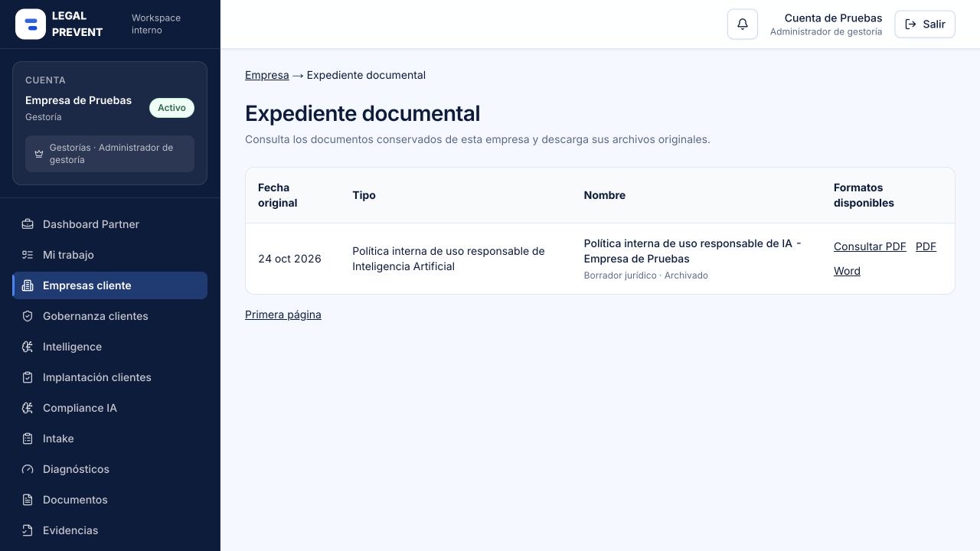The image size is (980, 551).
Task: Open Documentos section
Action: 110,500
